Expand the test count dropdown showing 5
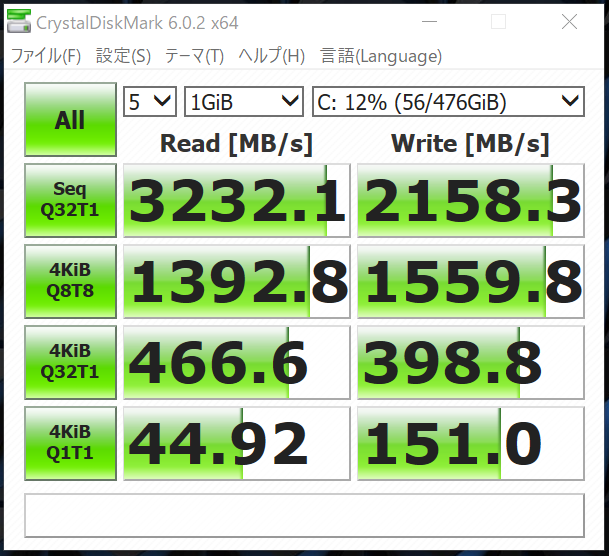 150,102
